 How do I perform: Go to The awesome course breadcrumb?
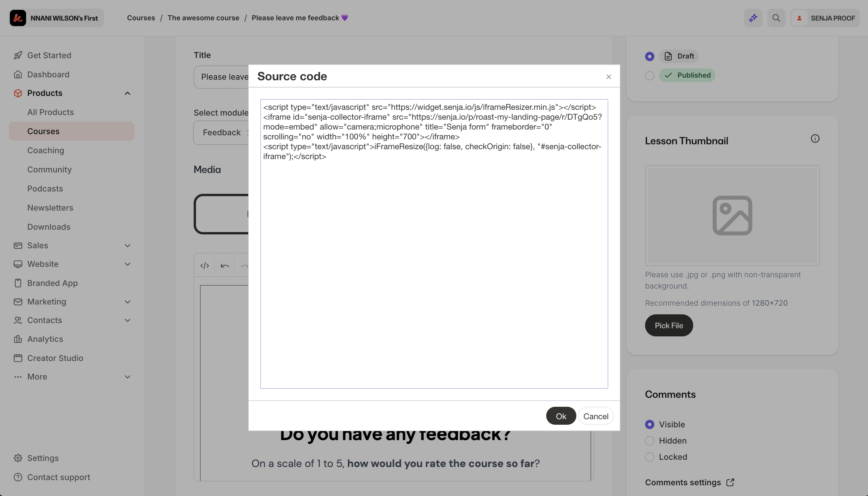[x=203, y=18]
